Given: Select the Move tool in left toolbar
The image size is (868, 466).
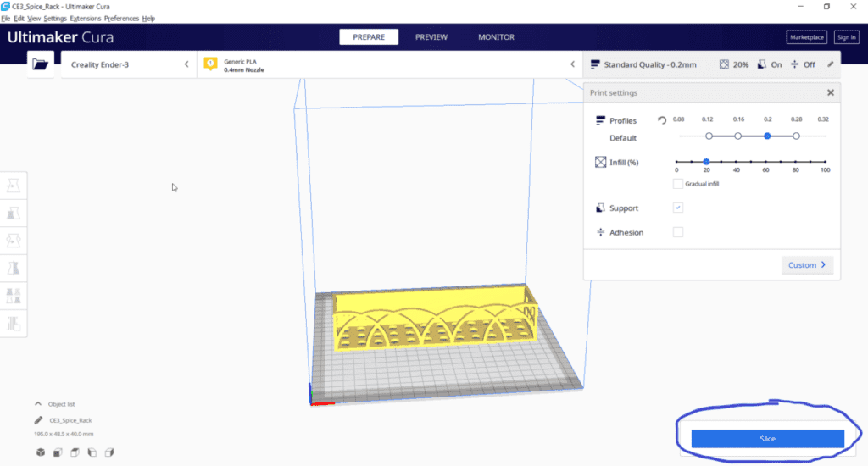Looking at the screenshot, I should click(14, 186).
